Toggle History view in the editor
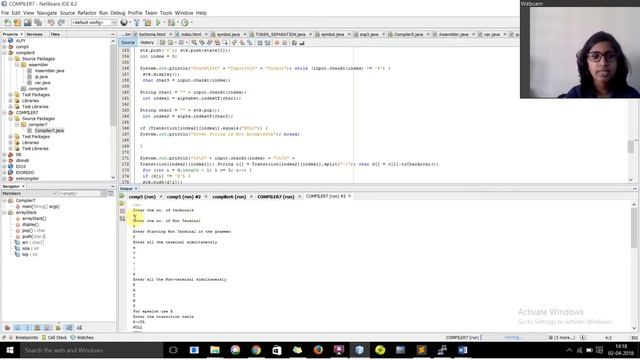 [x=147, y=42]
